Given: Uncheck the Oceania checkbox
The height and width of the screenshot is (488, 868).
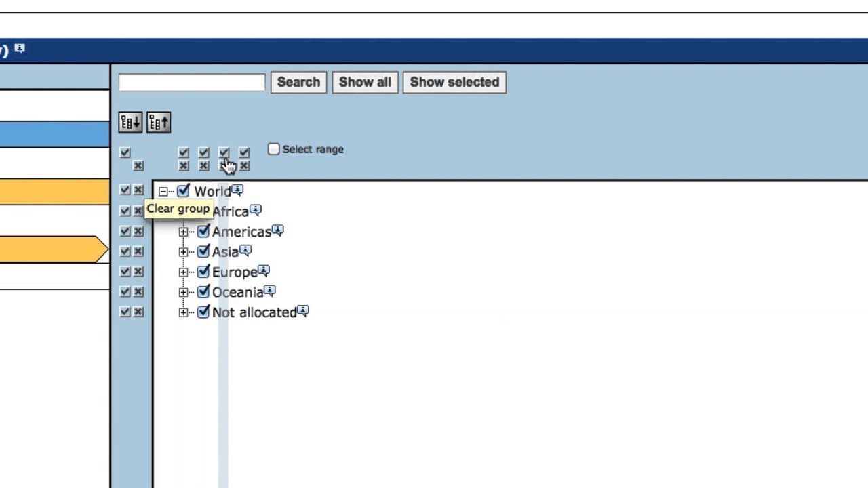Looking at the screenshot, I should click(203, 291).
